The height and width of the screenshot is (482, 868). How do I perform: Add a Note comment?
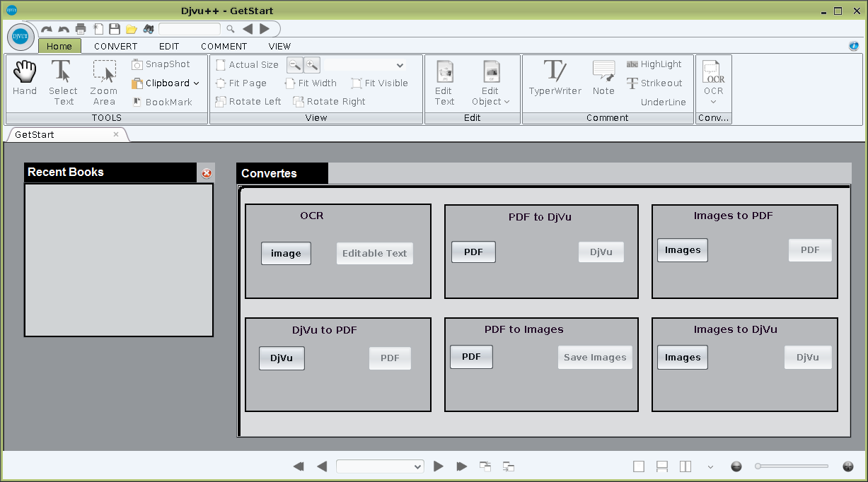603,78
